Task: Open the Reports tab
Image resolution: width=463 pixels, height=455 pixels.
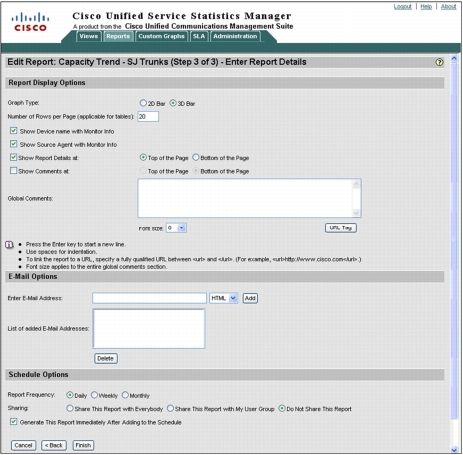Action: point(118,36)
